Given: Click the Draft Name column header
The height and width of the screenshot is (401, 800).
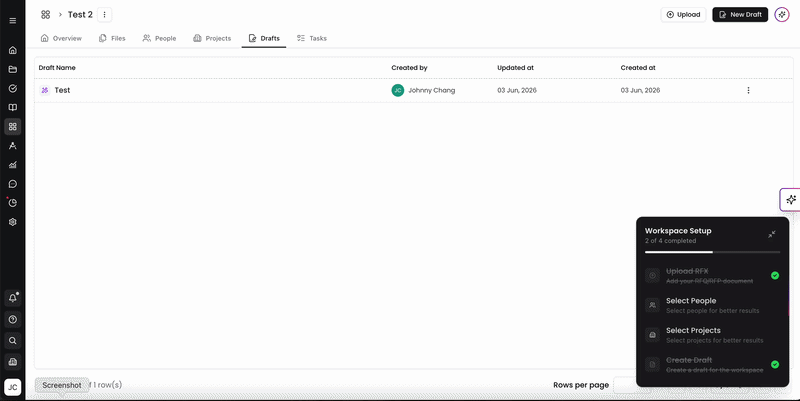Looking at the screenshot, I should click(57, 68).
